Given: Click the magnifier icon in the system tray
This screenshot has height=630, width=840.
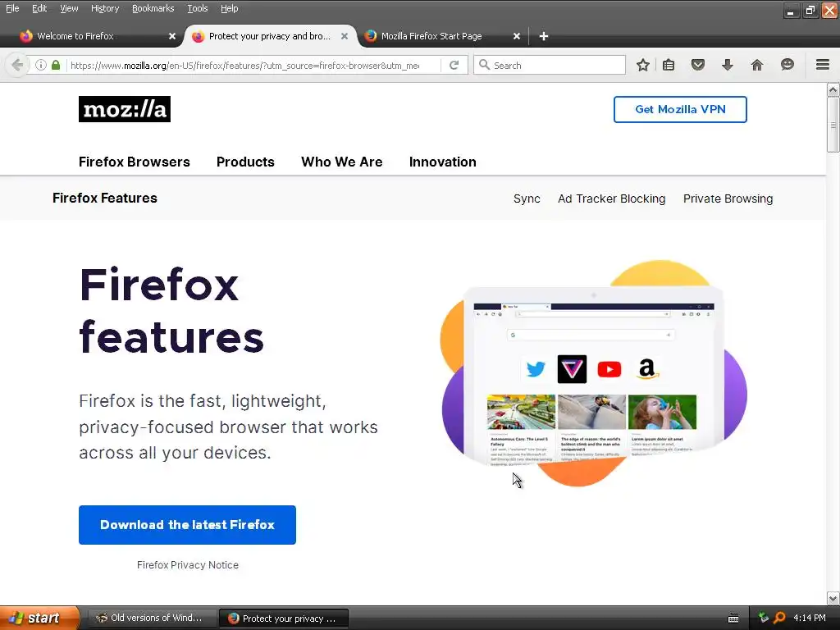Looking at the screenshot, I should click(780, 618).
